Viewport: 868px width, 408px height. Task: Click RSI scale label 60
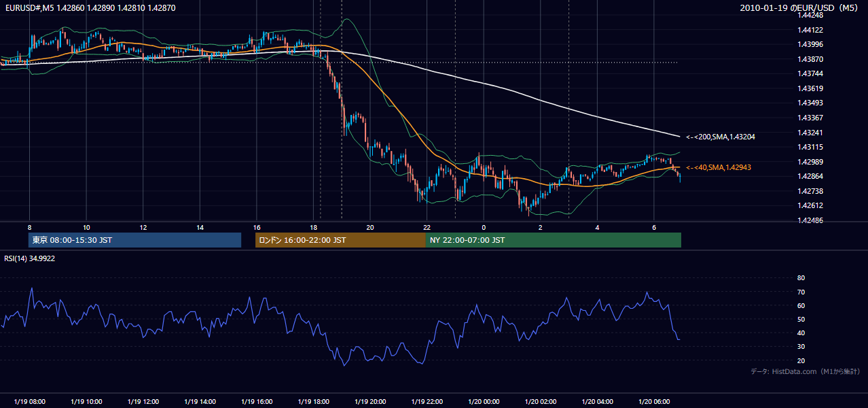(x=801, y=305)
